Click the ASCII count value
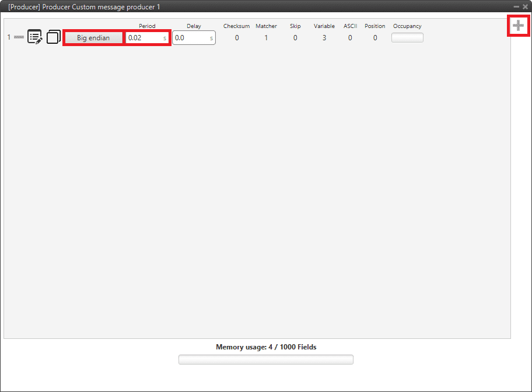Screen dimensions: 532x392 point(350,38)
